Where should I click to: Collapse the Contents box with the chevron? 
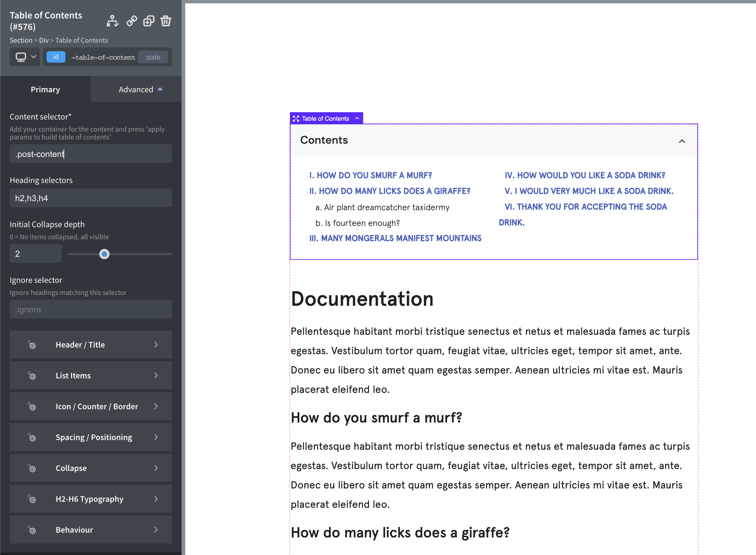(682, 141)
